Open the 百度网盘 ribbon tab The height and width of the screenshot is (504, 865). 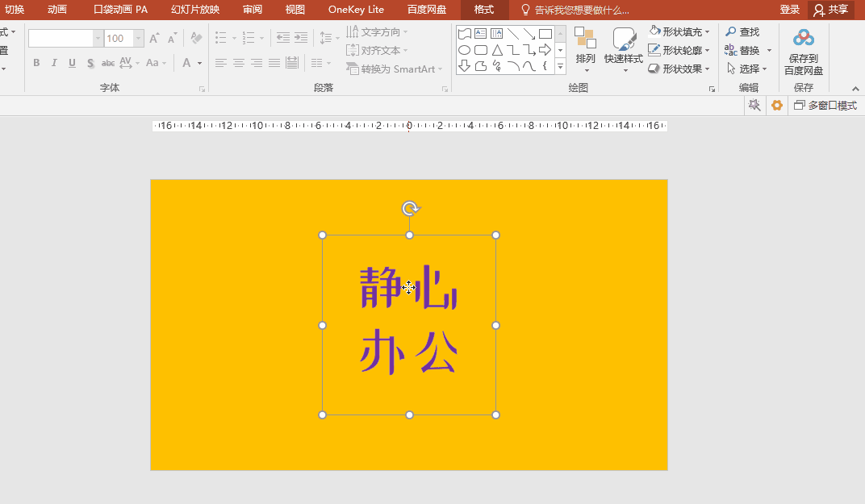[x=426, y=10]
